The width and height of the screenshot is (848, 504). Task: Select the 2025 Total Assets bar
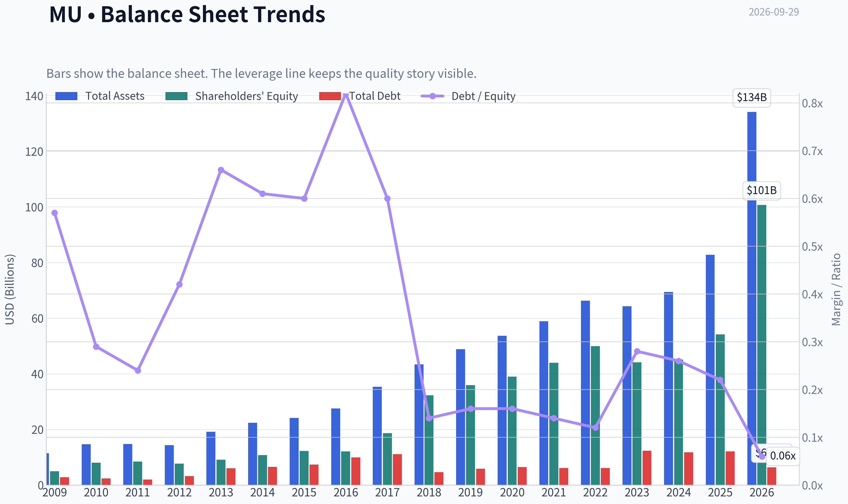[710, 369]
